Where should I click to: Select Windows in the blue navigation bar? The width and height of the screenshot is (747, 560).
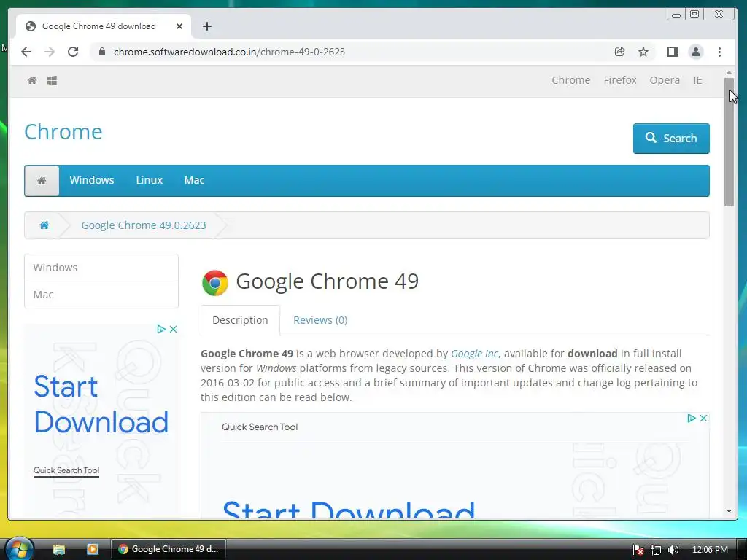tap(91, 180)
